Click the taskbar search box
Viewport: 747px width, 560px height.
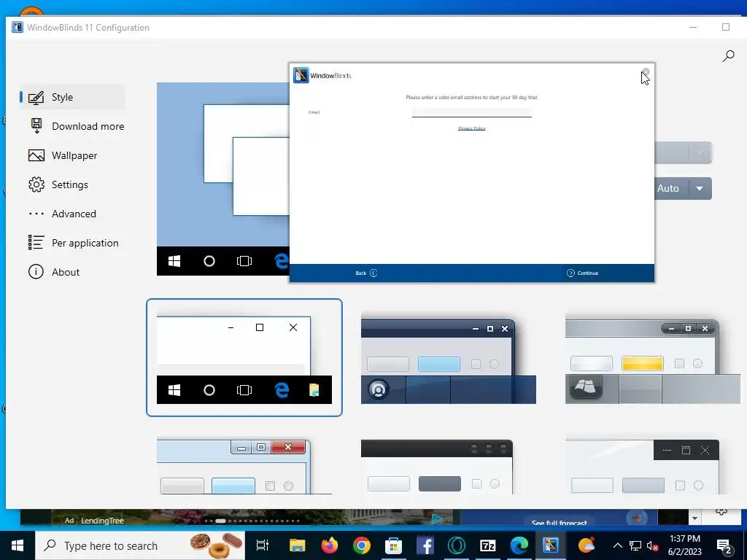(x=140, y=545)
